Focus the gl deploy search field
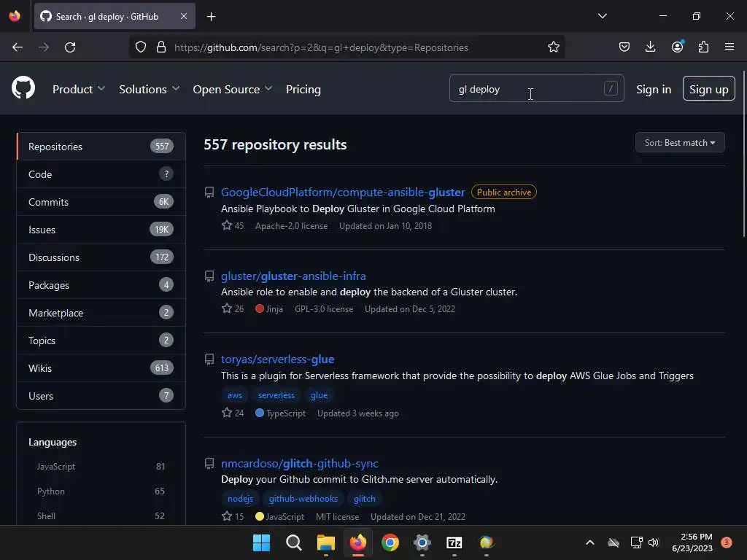 [536, 88]
